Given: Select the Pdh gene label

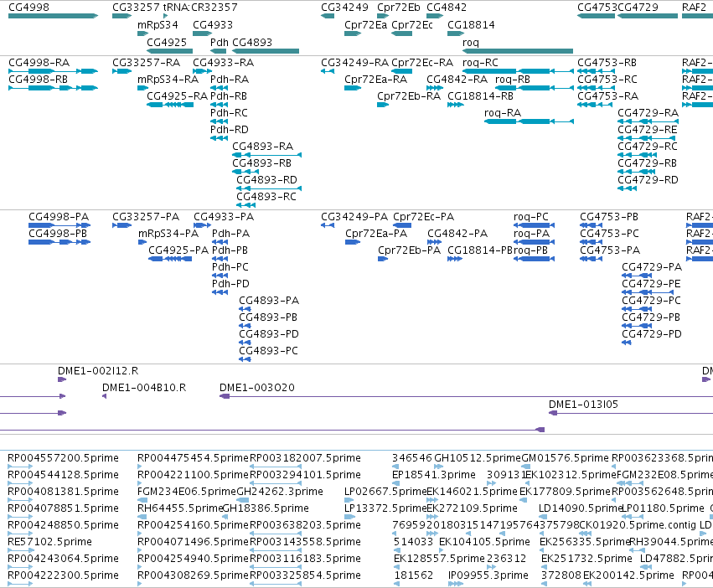Looking at the screenshot, I should coord(220,42).
